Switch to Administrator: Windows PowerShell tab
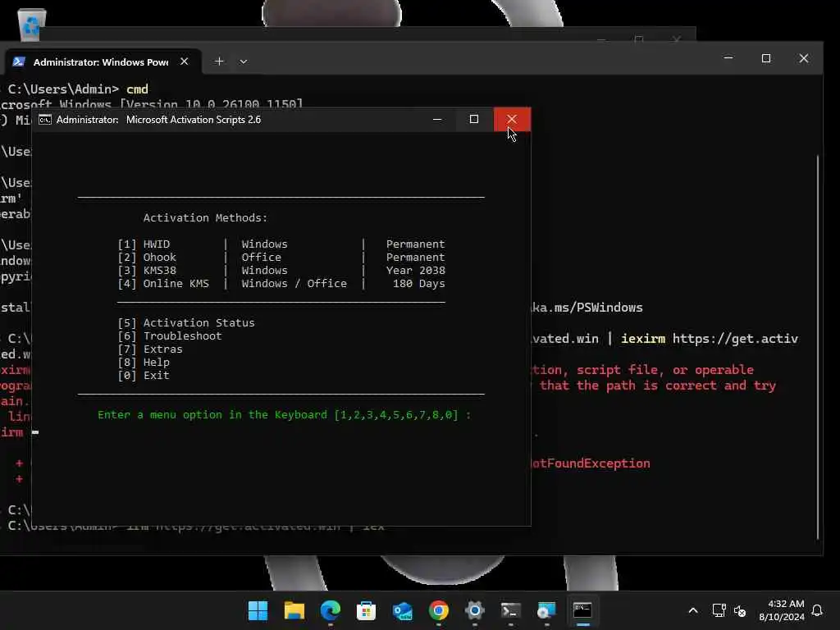 [x=101, y=62]
